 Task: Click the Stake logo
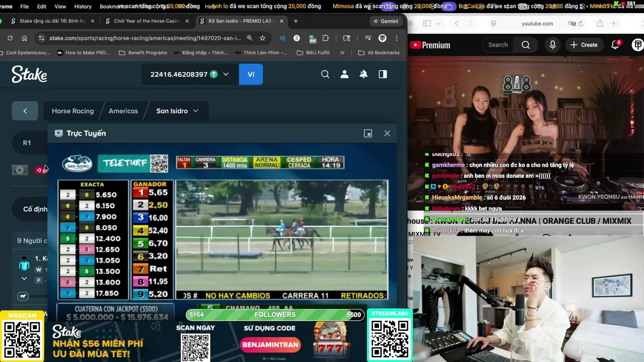click(29, 74)
